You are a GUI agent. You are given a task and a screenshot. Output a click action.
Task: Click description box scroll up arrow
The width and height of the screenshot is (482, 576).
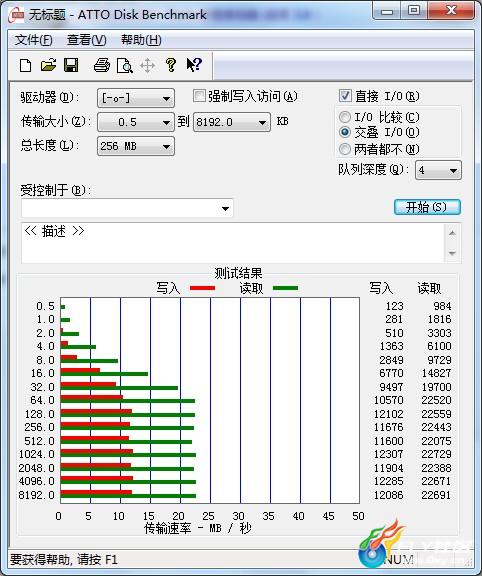(452, 233)
